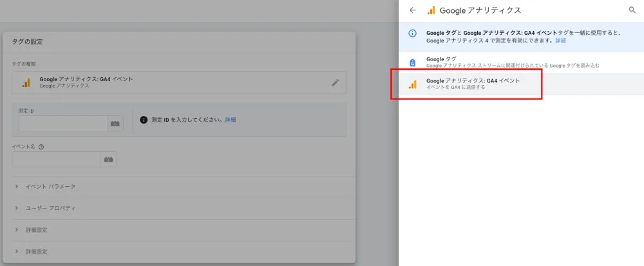The height and width of the screenshot is (266, 644).
Task: Click the blue info icon in the banner
Action: (x=413, y=33)
